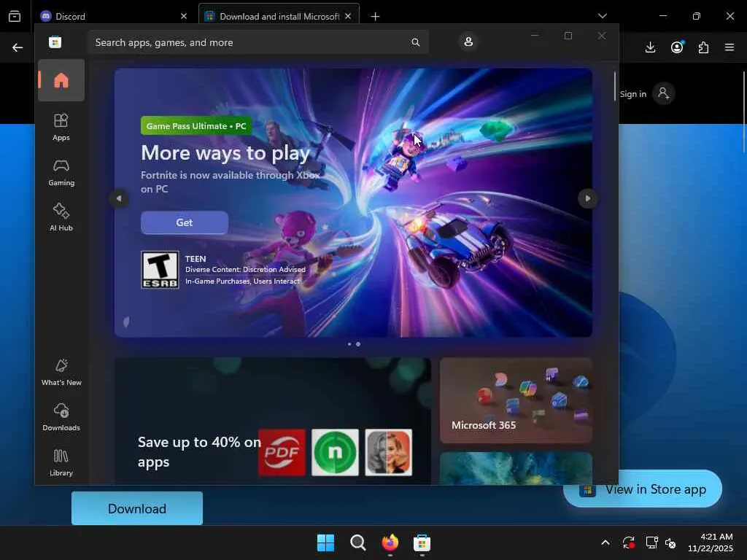Click the browser Download button
This screenshot has width=747, height=560.
pyautogui.click(x=137, y=508)
